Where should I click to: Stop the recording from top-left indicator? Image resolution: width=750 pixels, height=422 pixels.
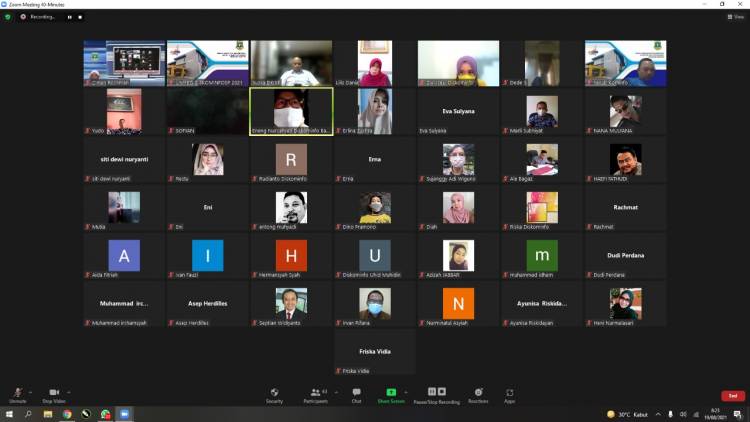tap(81, 17)
